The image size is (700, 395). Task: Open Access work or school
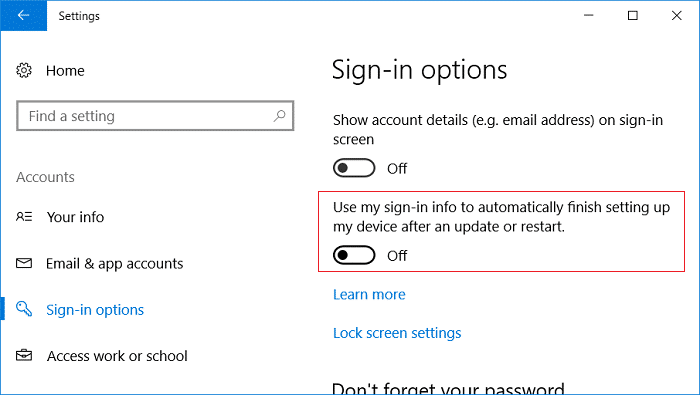[117, 356]
